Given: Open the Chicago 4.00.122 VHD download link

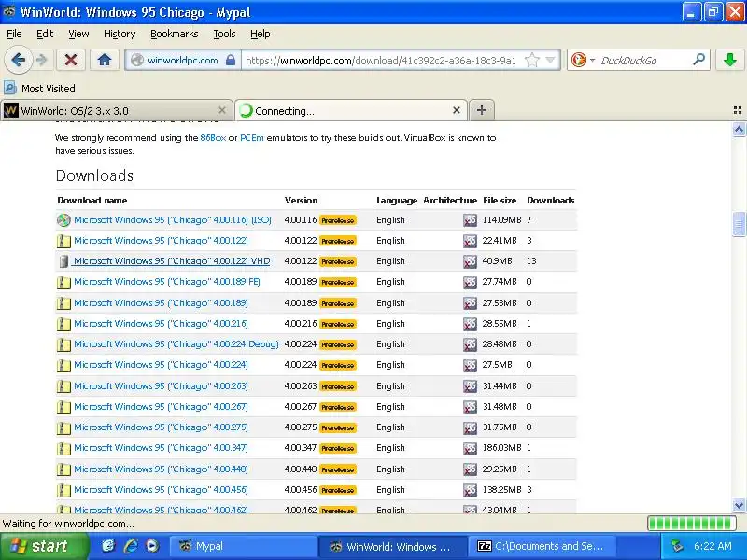Looking at the screenshot, I should pyautogui.click(x=172, y=261).
